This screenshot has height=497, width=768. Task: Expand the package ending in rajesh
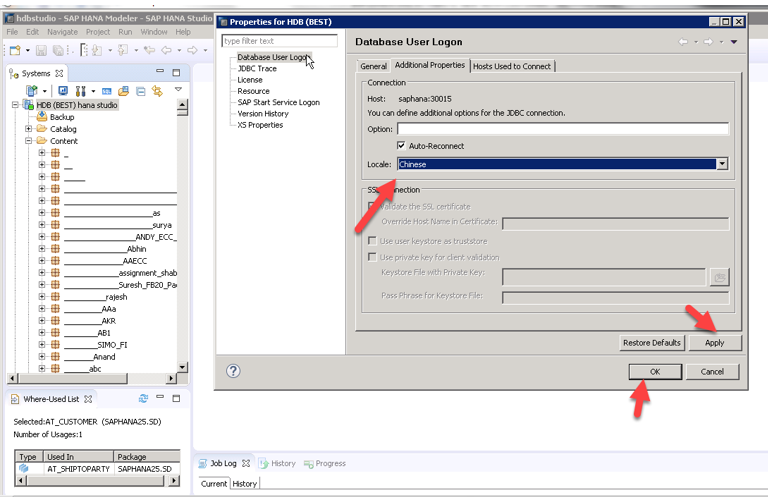(x=42, y=297)
